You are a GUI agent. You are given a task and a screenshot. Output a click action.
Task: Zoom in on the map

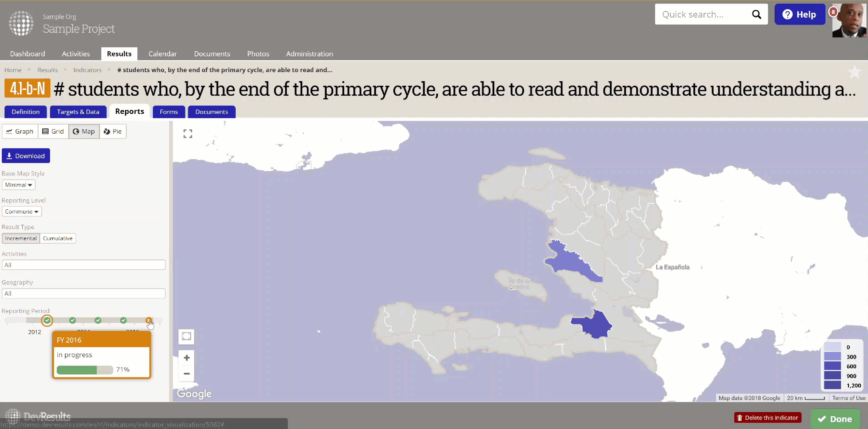coord(186,358)
